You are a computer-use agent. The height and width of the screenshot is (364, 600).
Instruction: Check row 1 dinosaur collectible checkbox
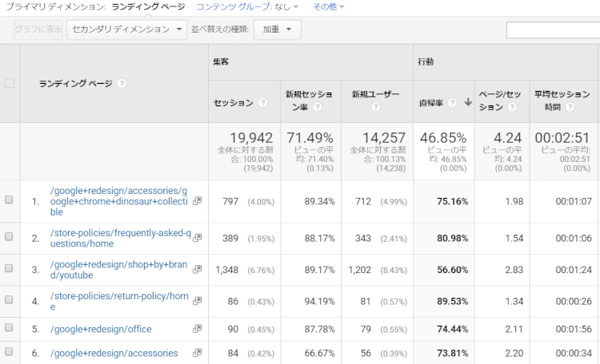pyautogui.click(x=9, y=200)
